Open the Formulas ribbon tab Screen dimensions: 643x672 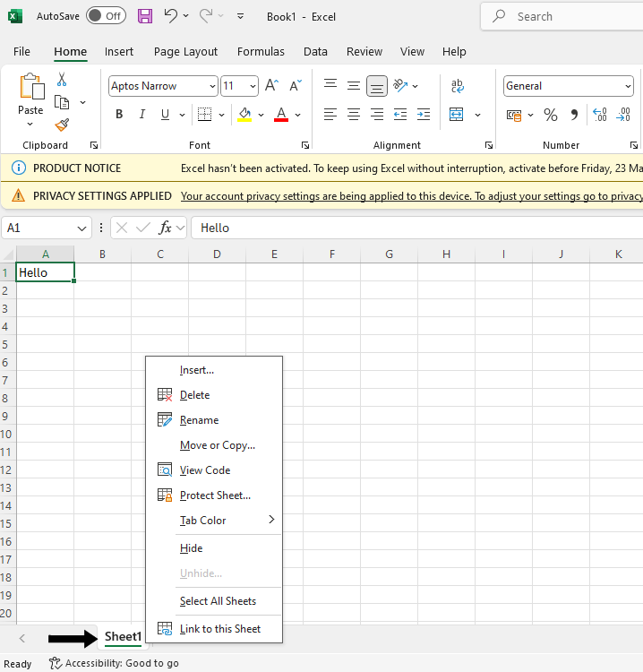(x=261, y=52)
